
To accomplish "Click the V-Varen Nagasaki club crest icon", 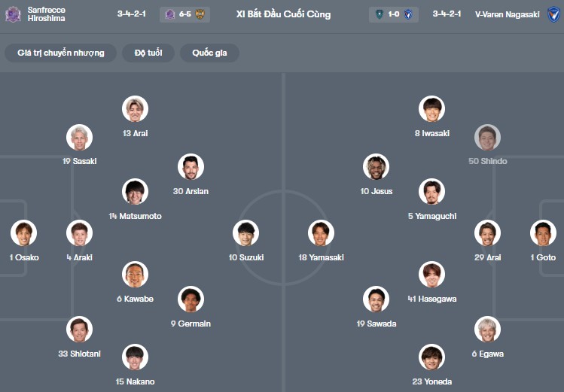I will (553, 14).
